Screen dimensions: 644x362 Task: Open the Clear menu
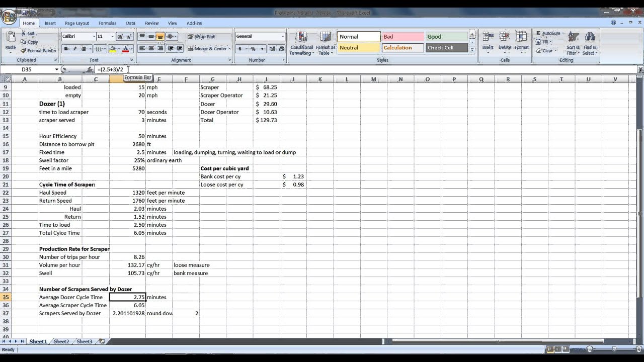coord(545,50)
